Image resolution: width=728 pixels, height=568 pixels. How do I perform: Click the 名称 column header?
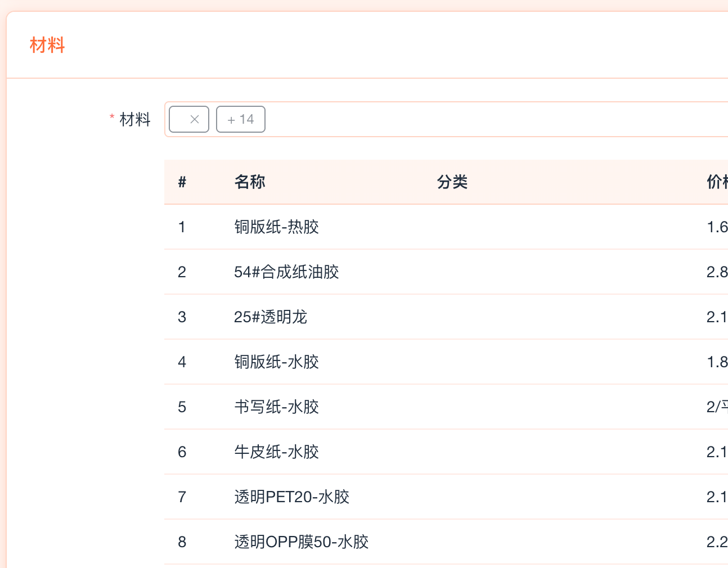pos(250,182)
